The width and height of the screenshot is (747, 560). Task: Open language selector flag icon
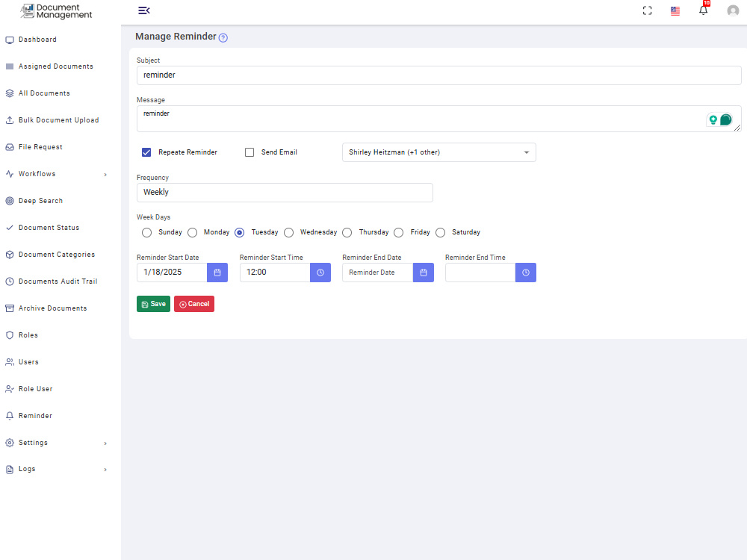coord(675,11)
